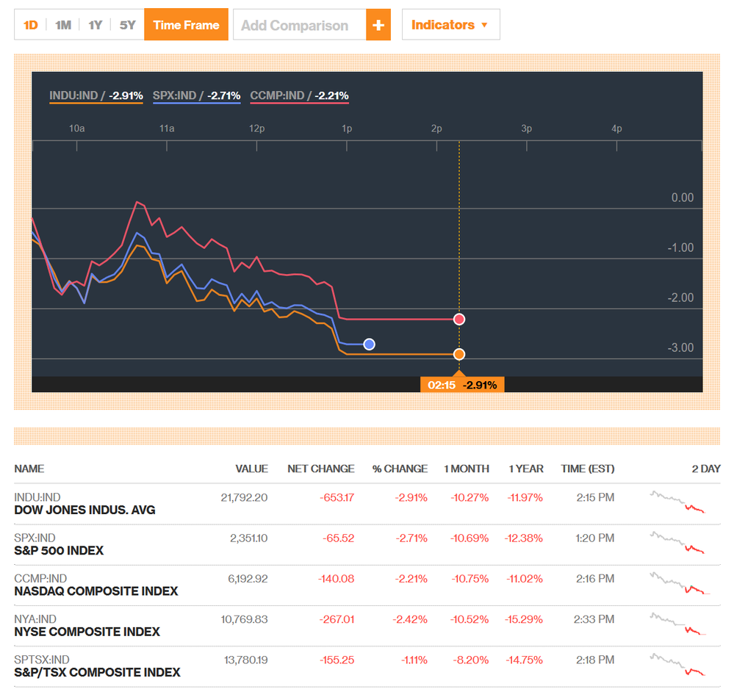Screen dimensions: 734x700
Task: Select the 1D time range
Action: click(x=30, y=25)
